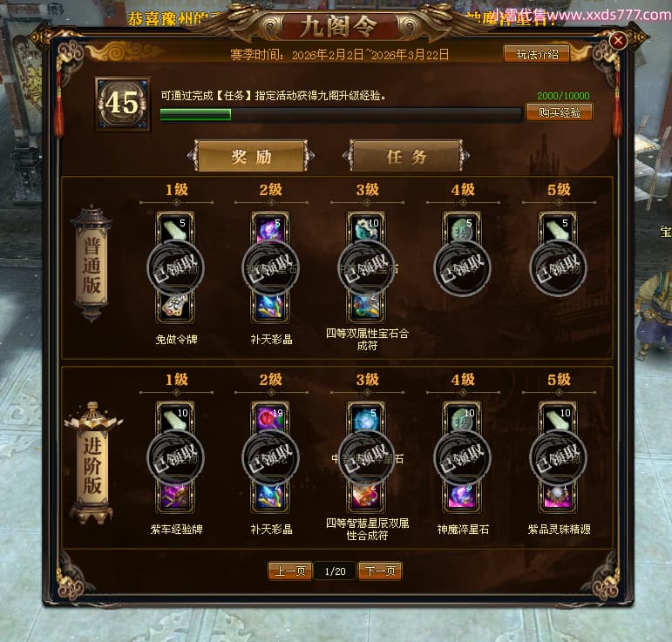Go to previous page with 上一页
Image resolution: width=672 pixels, height=642 pixels.
(x=290, y=571)
